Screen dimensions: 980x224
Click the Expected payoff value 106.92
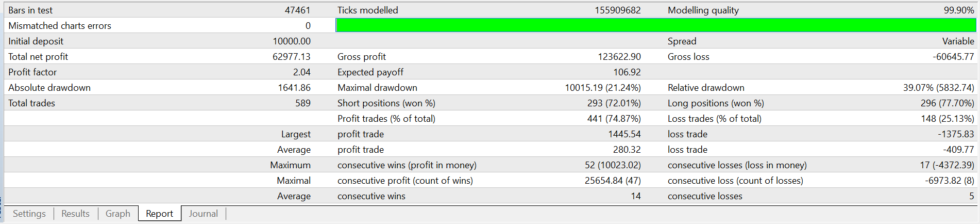(x=627, y=72)
